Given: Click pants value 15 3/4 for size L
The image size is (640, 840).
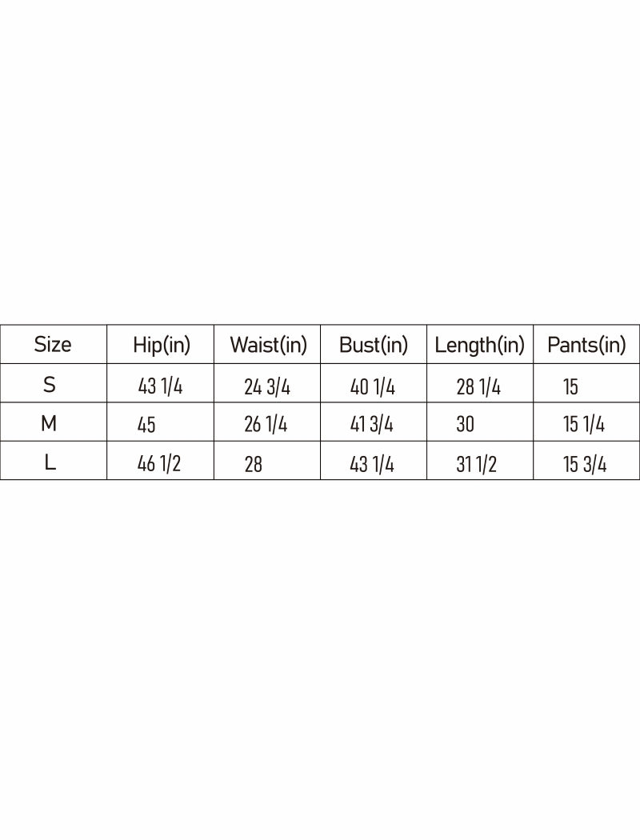Looking at the screenshot, I should coord(585,464).
